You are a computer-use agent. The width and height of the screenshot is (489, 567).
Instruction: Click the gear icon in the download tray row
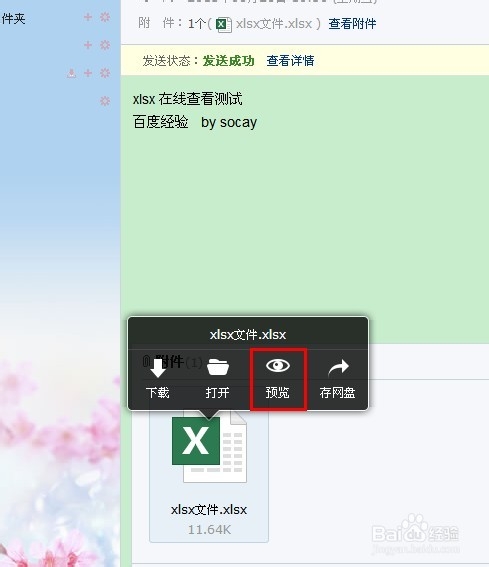point(105,73)
